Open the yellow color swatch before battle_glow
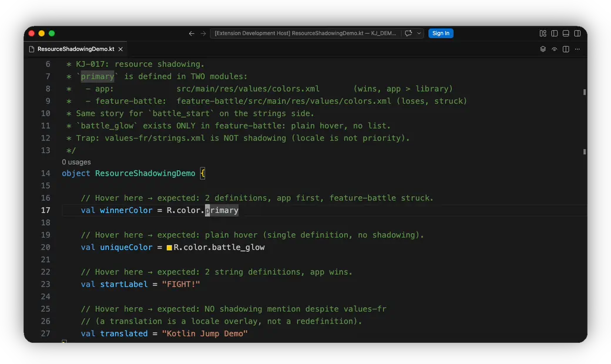This screenshot has height=364, width=611. (x=169, y=248)
